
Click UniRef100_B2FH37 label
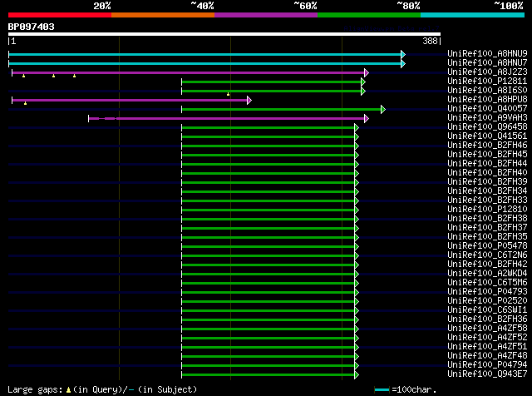tap(487, 228)
